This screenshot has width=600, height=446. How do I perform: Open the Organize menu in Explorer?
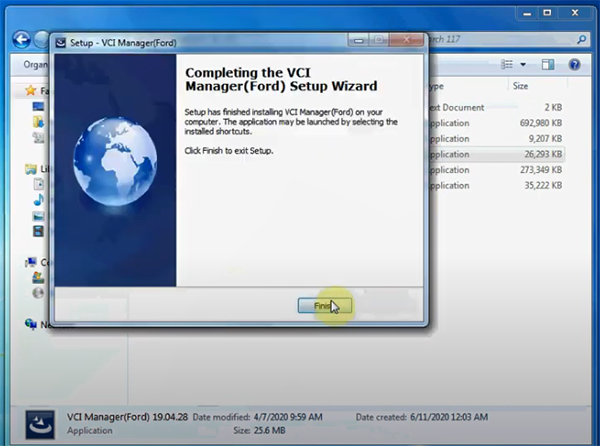(x=36, y=65)
